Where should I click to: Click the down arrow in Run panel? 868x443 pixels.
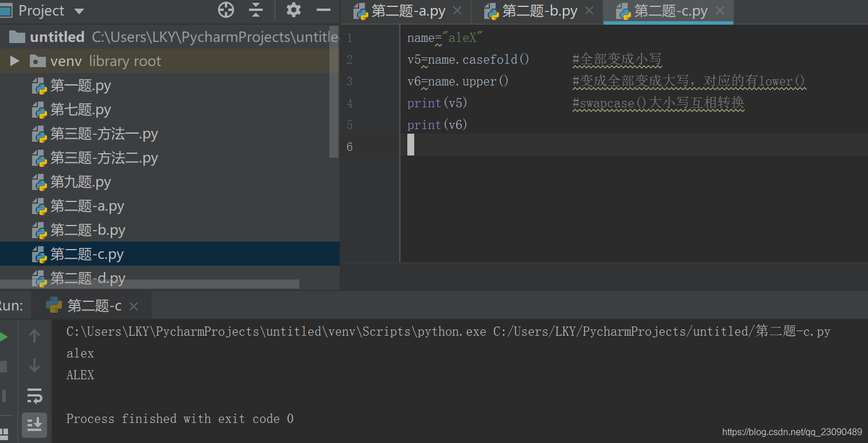pyautogui.click(x=34, y=365)
